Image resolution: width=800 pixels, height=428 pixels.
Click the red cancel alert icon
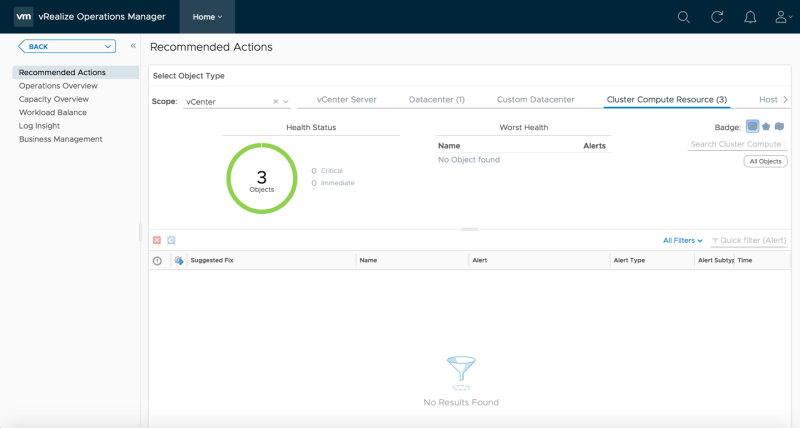[x=157, y=240]
